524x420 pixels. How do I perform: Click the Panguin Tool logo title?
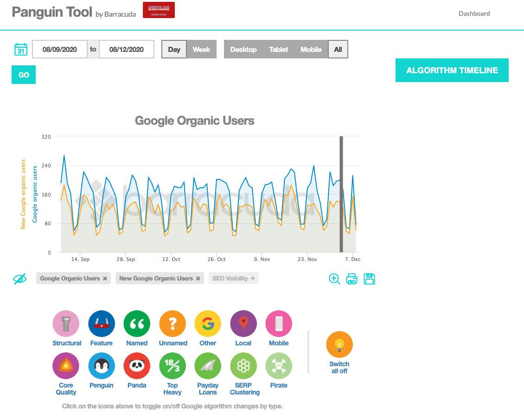[x=52, y=12]
